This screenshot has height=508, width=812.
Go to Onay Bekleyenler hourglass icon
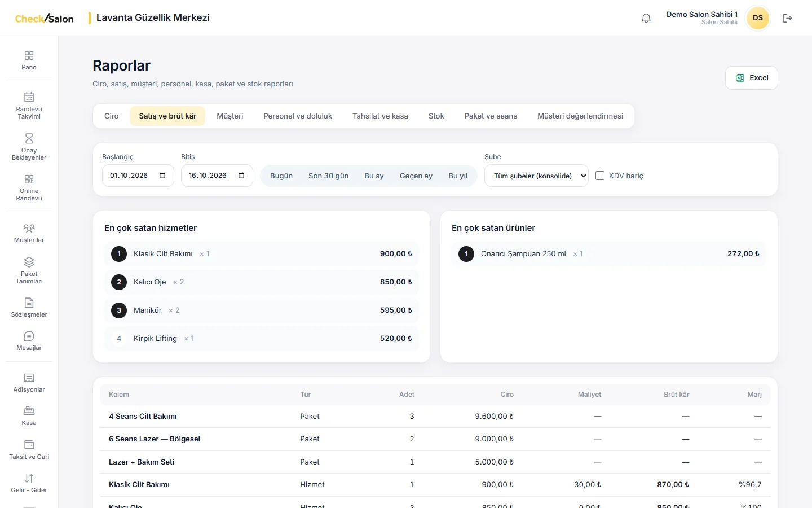pyautogui.click(x=29, y=138)
